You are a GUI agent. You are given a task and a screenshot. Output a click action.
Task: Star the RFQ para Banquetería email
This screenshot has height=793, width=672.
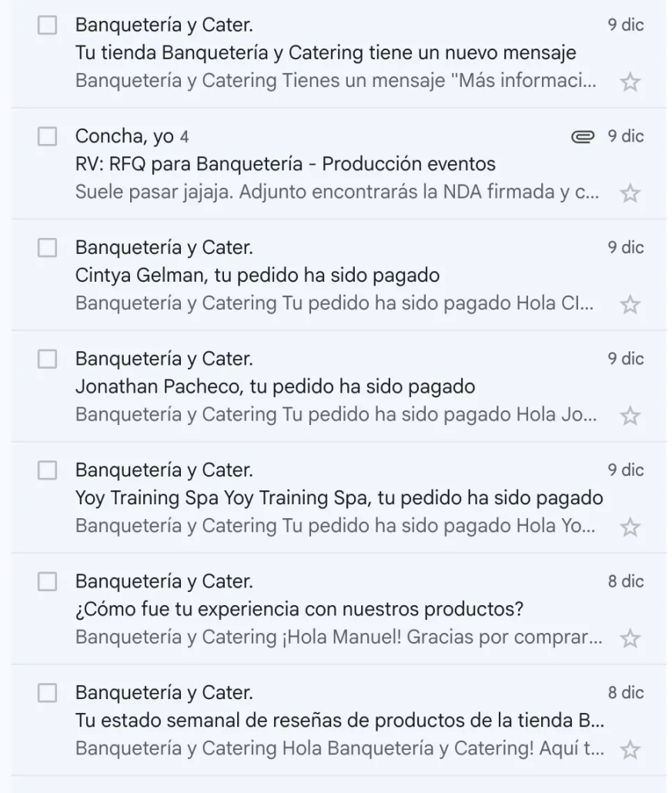click(x=630, y=193)
